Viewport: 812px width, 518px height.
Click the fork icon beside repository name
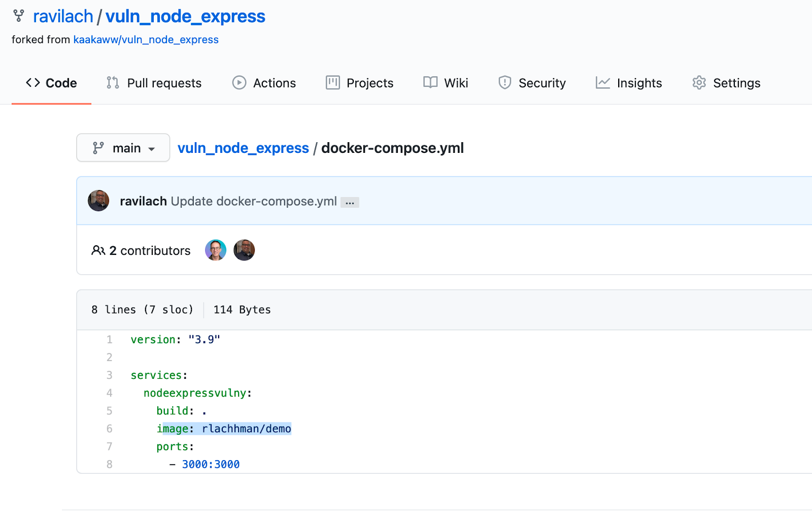(19, 16)
